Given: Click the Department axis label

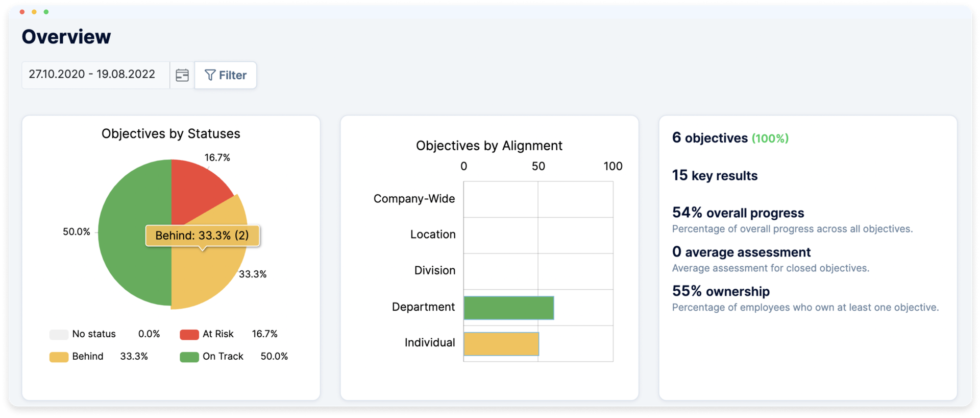Looking at the screenshot, I should pyautogui.click(x=423, y=307).
